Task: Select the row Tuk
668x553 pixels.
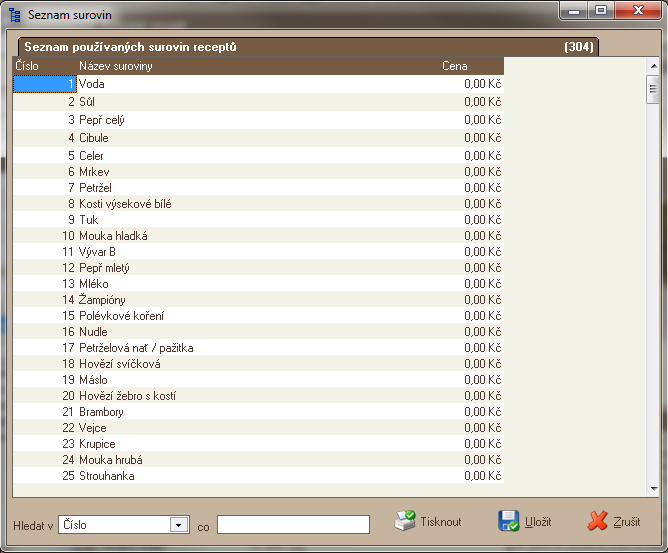Action: point(259,219)
